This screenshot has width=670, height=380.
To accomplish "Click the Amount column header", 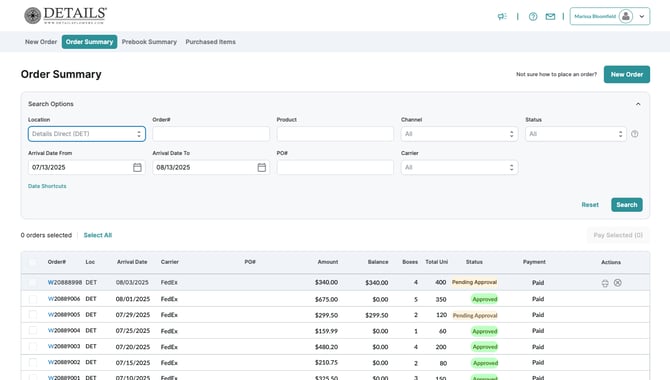I will 328,262.
